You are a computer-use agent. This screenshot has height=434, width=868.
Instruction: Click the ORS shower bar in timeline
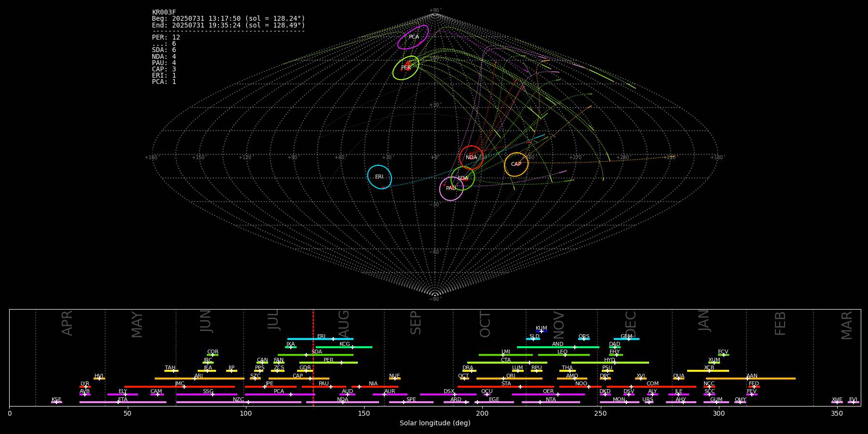point(584,339)
